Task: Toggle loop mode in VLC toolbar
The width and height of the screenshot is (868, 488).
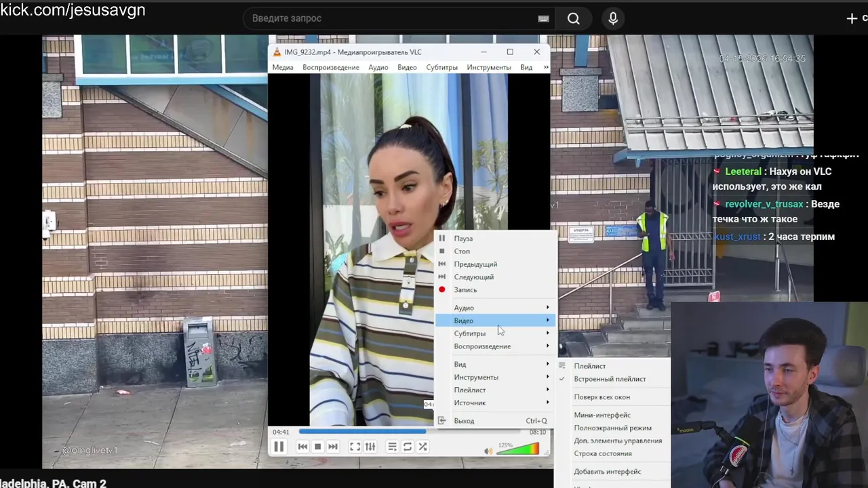Action: (x=408, y=447)
